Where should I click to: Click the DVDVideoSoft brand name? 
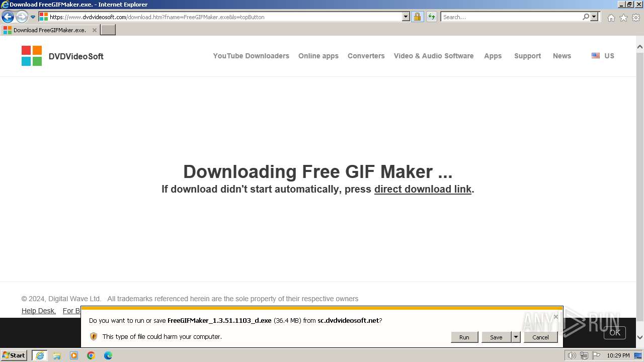(76, 56)
